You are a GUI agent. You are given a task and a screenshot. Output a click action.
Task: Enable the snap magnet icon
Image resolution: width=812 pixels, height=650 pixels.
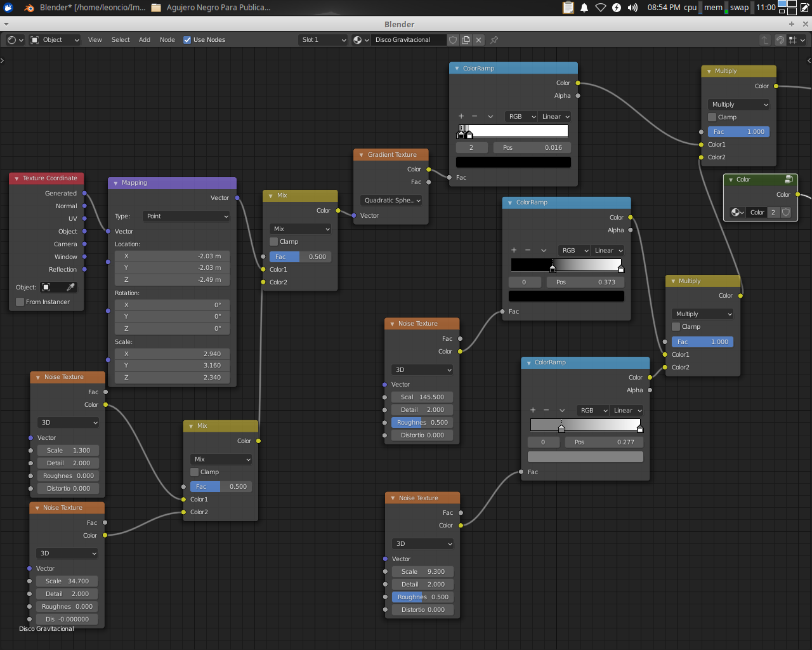coord(780,40)
